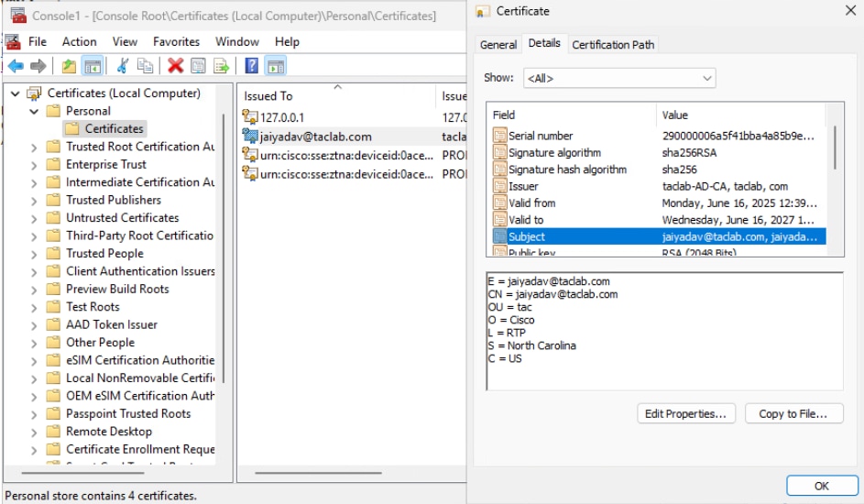Open the View menu
864x504 pixels.
[x=126, y=42]
